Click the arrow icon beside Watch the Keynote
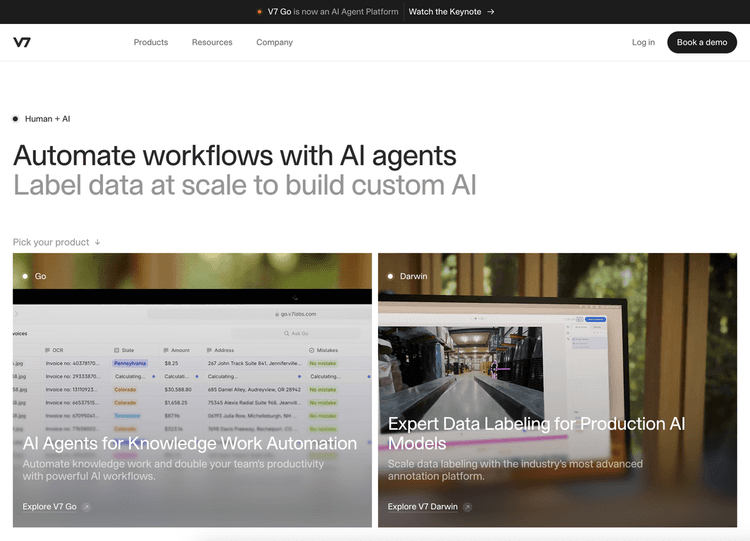This screenshot has height=541, width=750. pos(491,11)
